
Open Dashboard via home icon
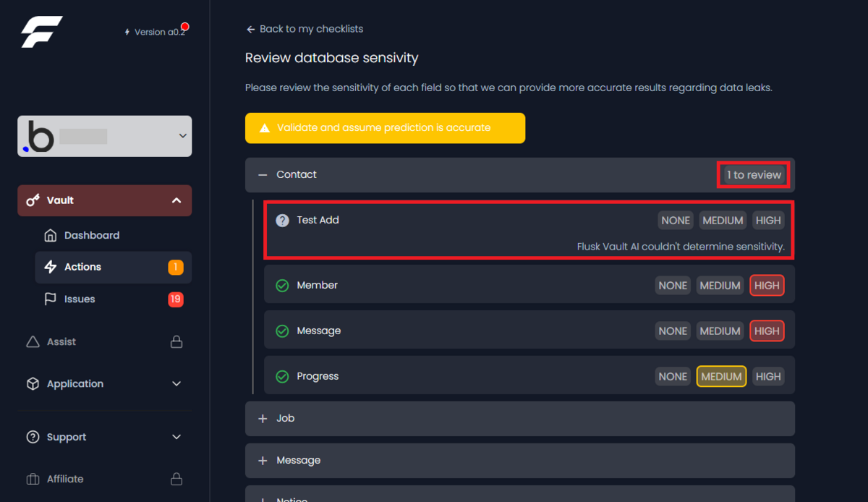(51, 235)
